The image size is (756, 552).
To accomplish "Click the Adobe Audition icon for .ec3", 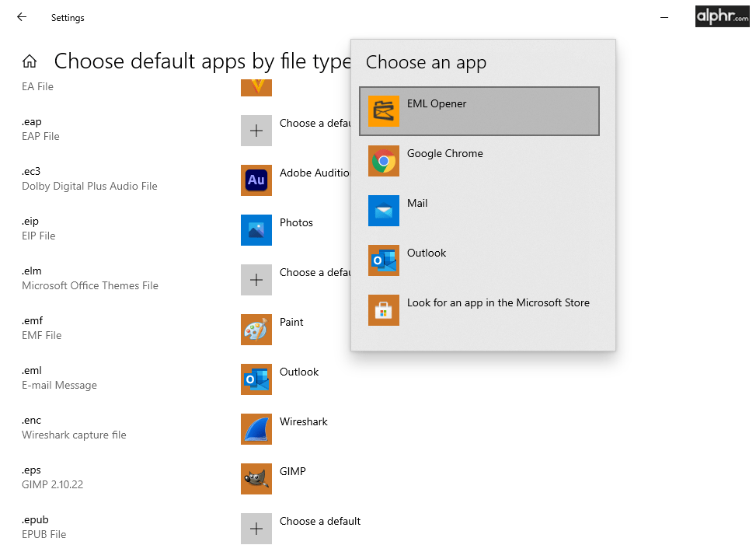I will pyautogui.click(x=256, y=180).
